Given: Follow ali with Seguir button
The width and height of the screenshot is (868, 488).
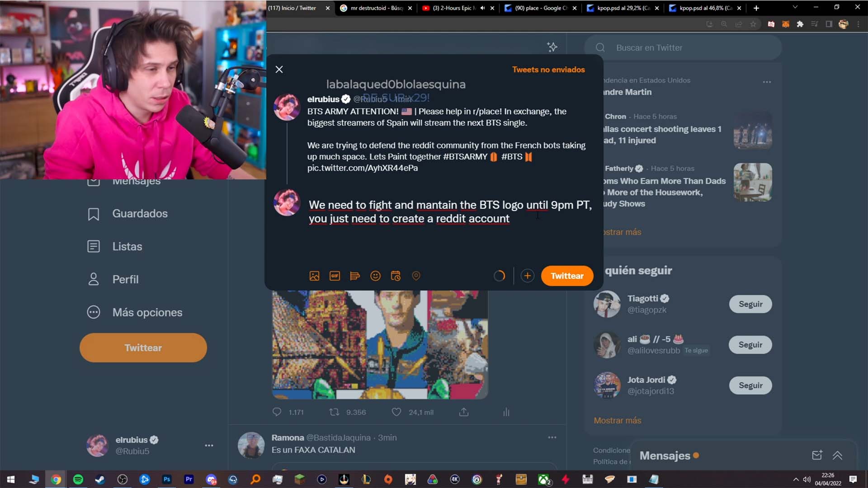Looking at the screenshot, I should point(750,345).
